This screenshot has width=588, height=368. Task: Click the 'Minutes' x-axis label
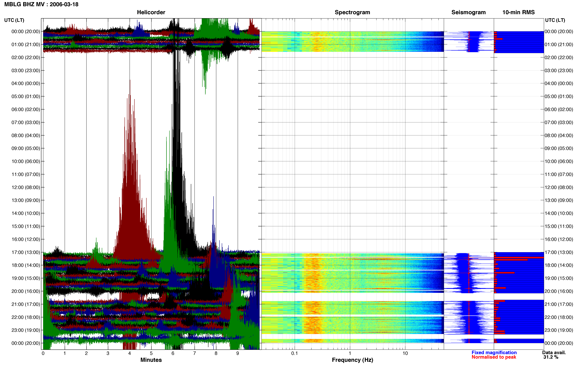pos(151,360)
